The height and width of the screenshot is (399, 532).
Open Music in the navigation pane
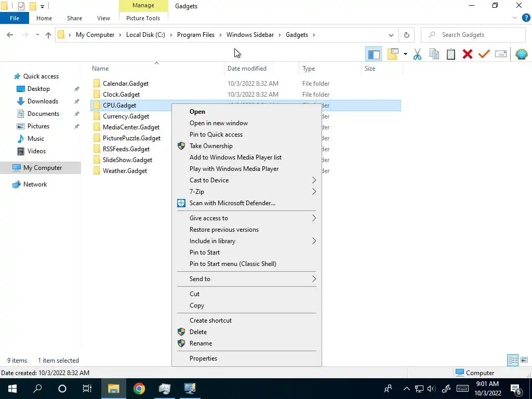coord(36,139)
